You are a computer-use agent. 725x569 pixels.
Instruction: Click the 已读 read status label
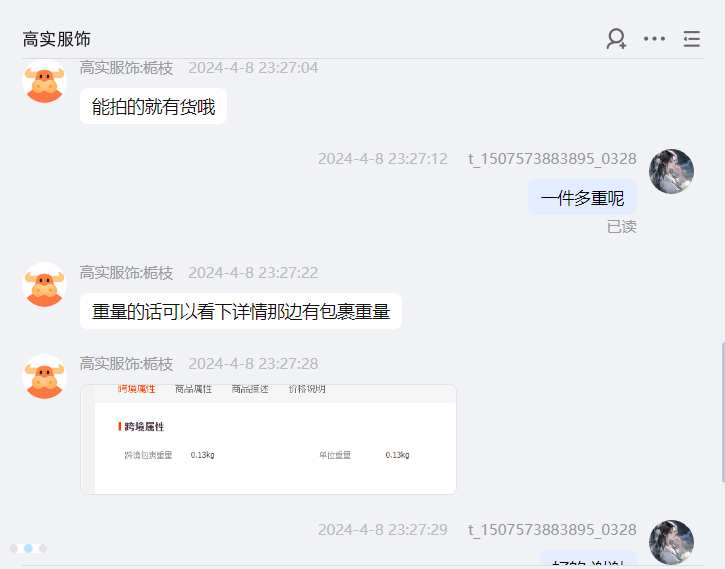621,227
